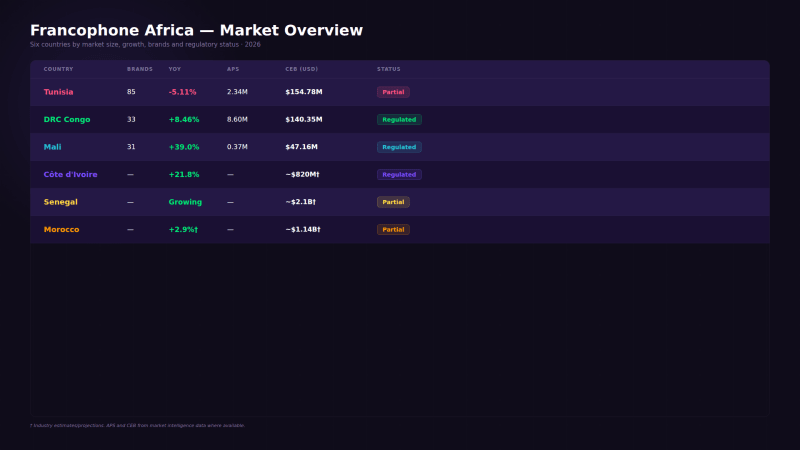Click Senegal's Growing YOY value
Image resolution: width=800 pixels, height=450 pixels.
(185, 202)
